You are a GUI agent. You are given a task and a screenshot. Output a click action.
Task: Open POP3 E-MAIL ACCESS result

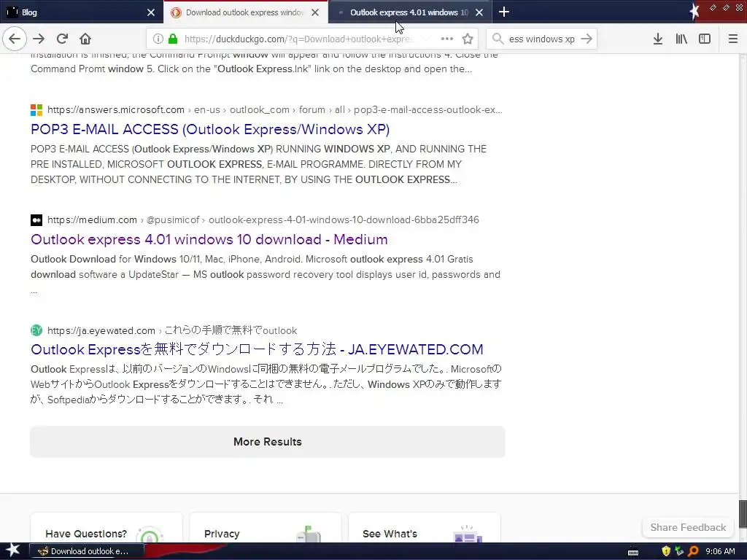210,129
